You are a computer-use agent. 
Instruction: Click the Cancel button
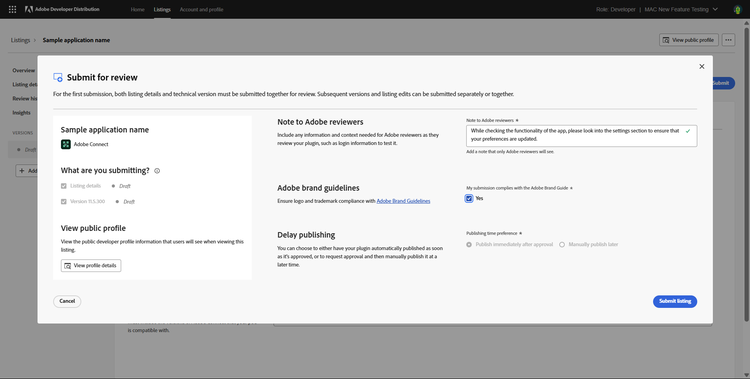pyautogui.click(x=67, y=301)
